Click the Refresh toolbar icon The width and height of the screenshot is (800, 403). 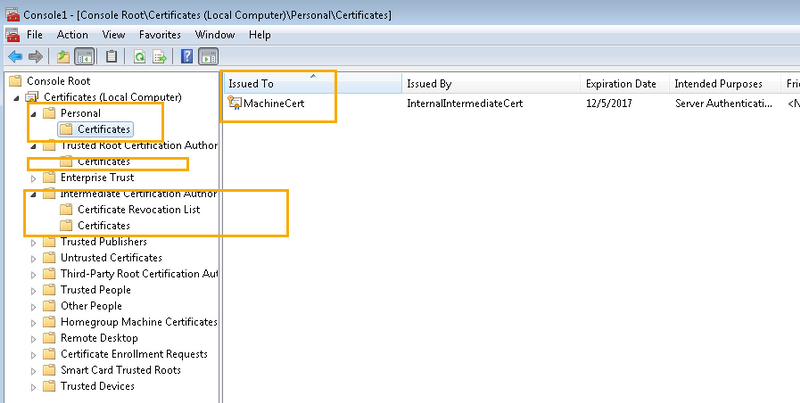tap(140, 56)
